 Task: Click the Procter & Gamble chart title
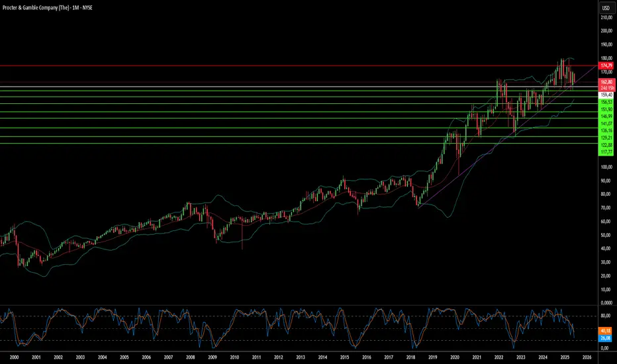coord(47,7)
